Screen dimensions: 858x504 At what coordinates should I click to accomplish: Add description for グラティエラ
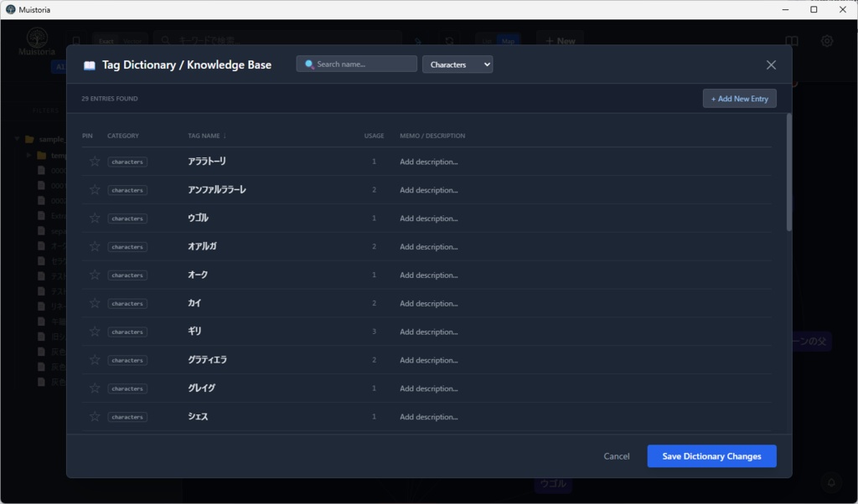pos(429,360)
